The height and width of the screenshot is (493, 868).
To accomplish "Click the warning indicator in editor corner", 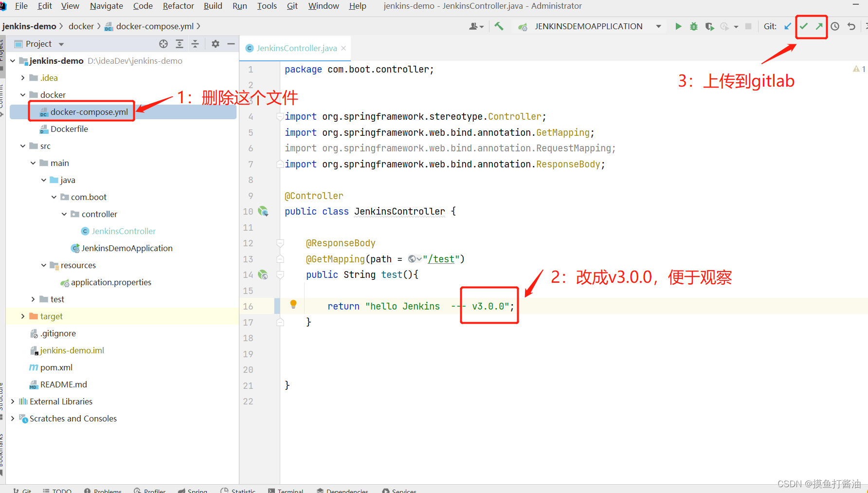I will (x=859, y=69).
